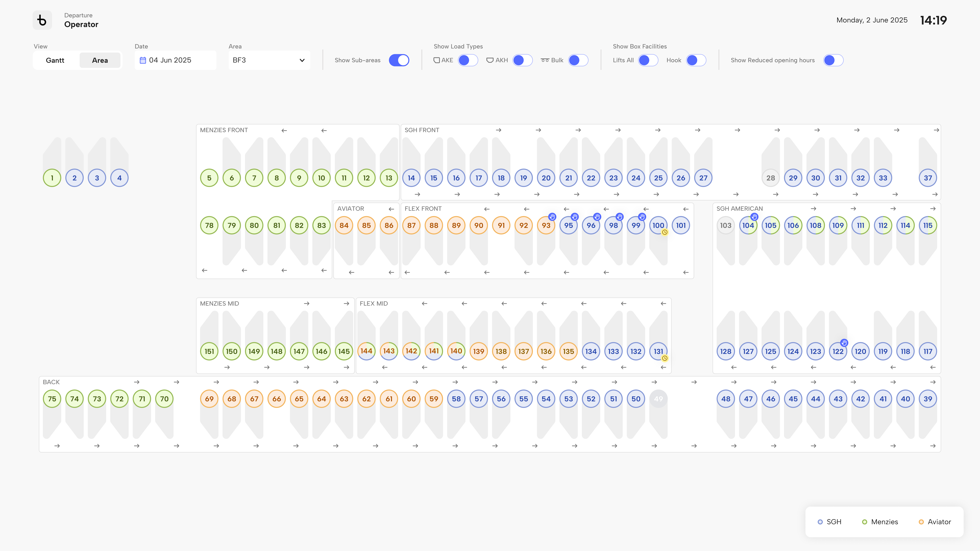980x551 pixels.
Task: Select stand 75 in Back area
Action: [52, 399]
